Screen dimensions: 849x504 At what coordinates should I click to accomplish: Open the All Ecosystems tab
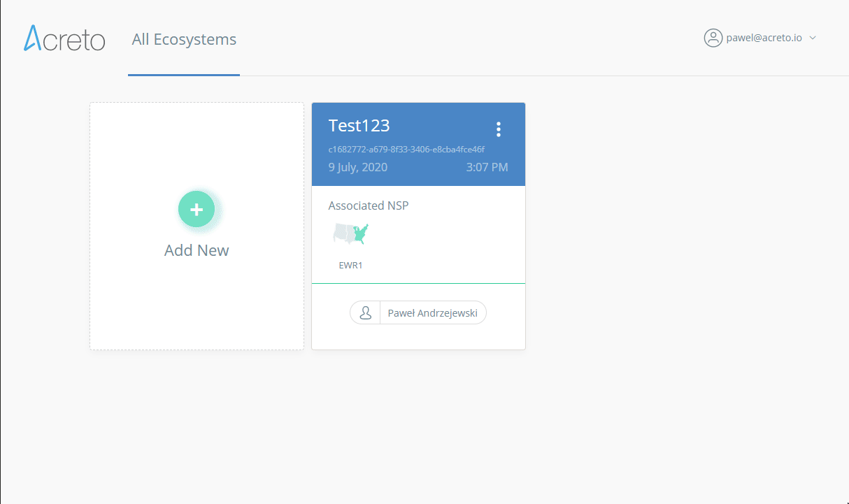pyautogui.click(x=184, y=40)
